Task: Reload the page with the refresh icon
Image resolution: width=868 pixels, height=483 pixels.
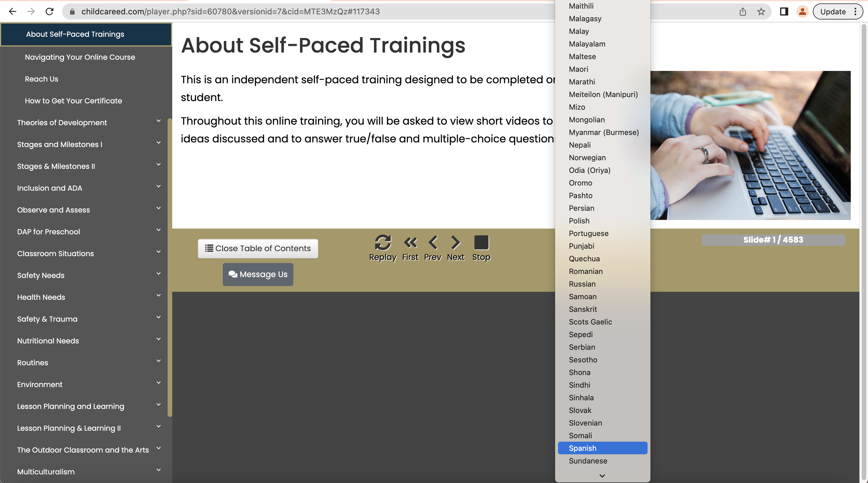Action: click(50, 11)
